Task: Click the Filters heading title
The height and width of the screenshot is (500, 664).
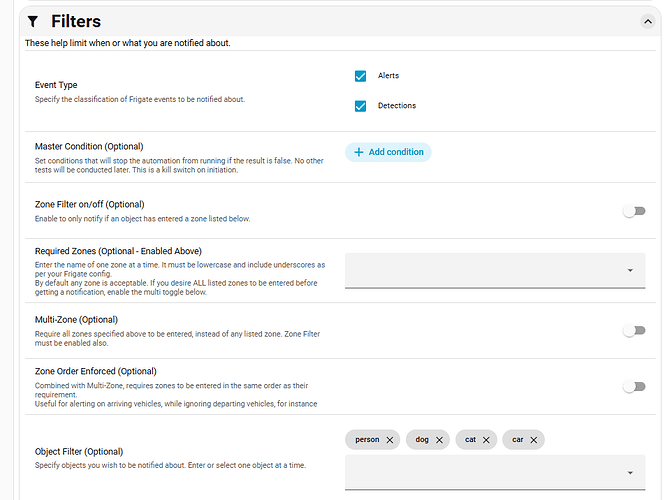Action: coord(76,22)
